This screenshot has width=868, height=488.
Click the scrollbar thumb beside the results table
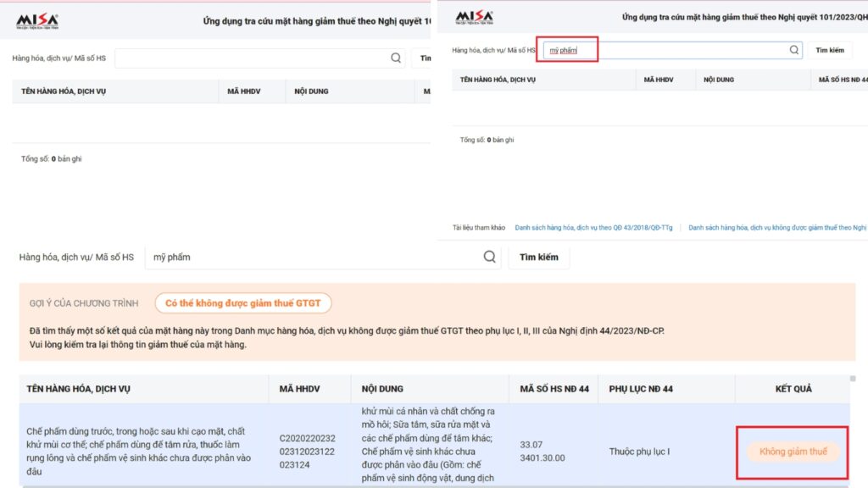click(x=853, y=379)
